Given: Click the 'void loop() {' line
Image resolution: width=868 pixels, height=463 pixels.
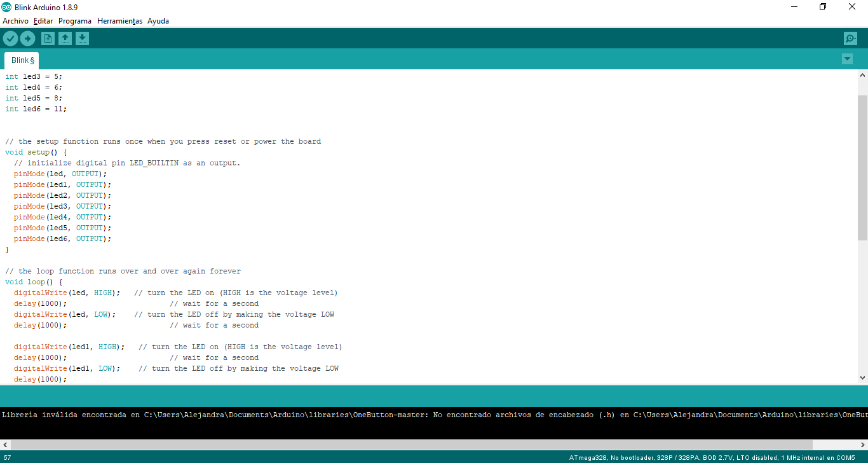Looking at the screenshot, I should 34,282.
